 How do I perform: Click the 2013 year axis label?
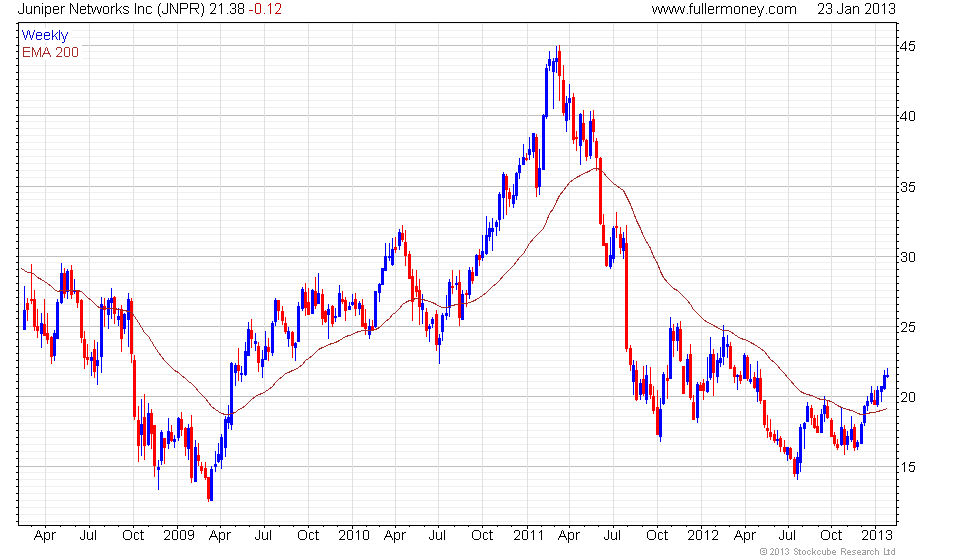(x=877, y=536)
